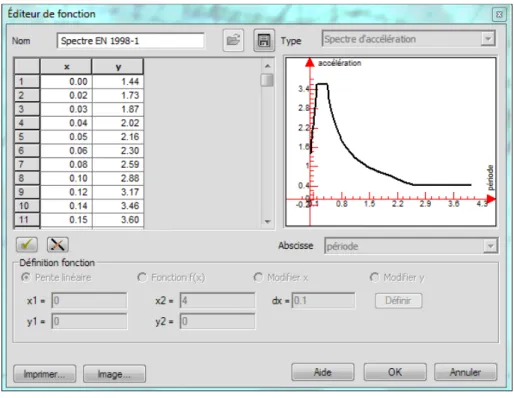
Task: Click y cell 3.46
Action: pyautogui.click(x=118, y=206)
